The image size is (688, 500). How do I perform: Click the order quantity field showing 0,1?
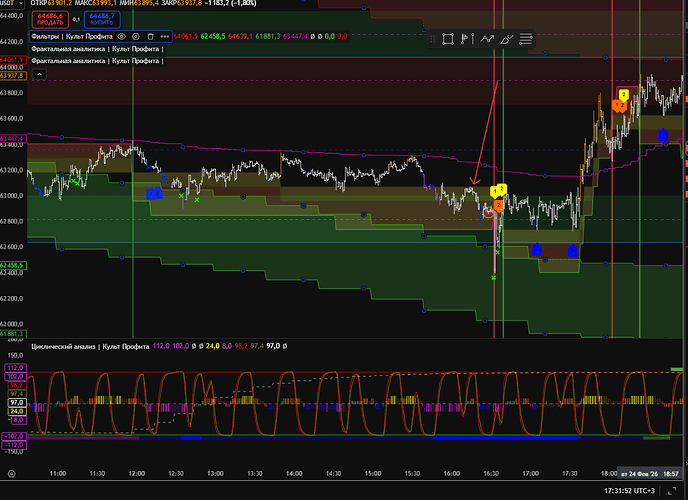coord(77,19)
